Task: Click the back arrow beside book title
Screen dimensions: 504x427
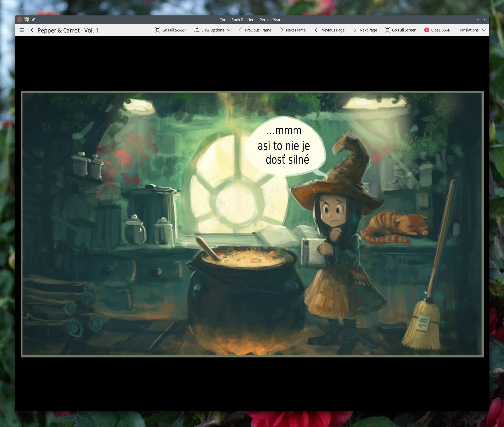Action: (x=32, y=30)
